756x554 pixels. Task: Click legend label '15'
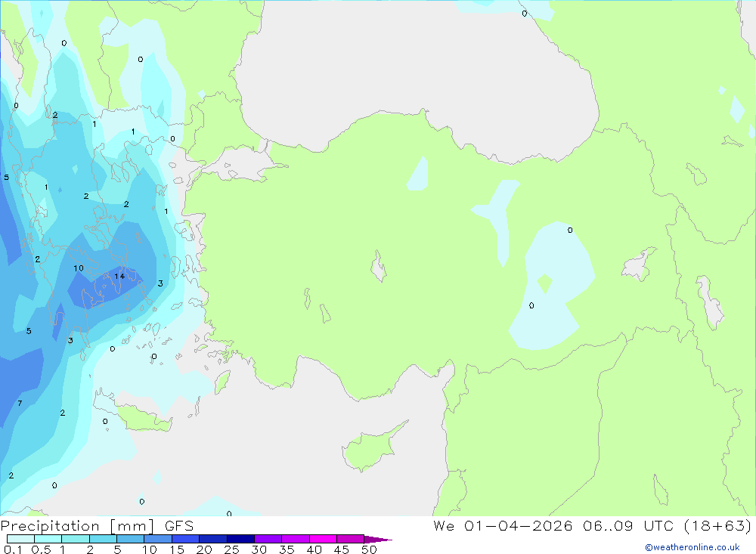pos(177,549)
